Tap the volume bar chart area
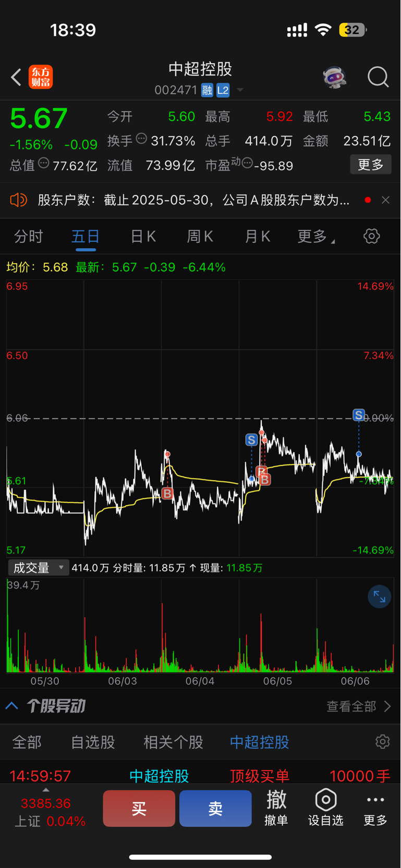The image size is (401, 868). pyautogui.click(x=200, y=626)
